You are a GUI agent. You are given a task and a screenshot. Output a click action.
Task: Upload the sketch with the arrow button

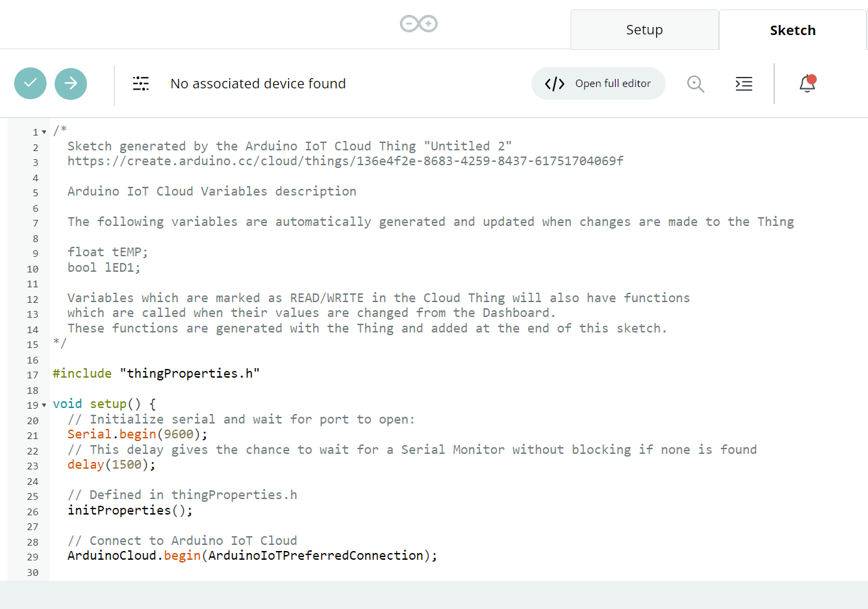(x=71, y=84)
